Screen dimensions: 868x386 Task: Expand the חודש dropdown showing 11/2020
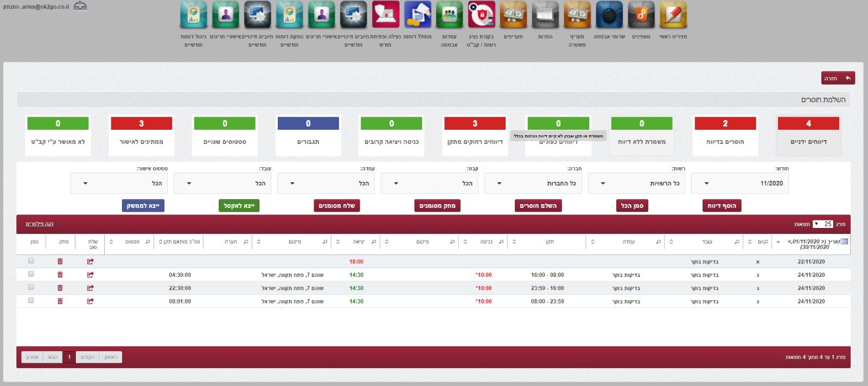point(740,183)
